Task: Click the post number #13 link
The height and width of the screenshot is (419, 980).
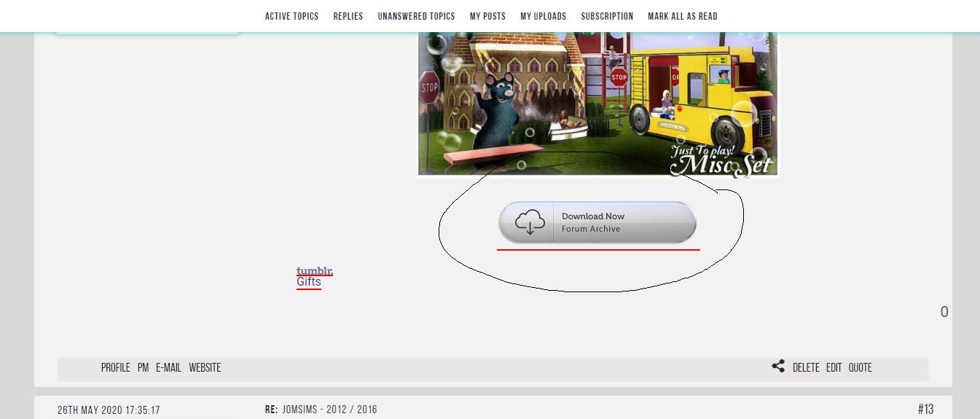Action: tap(925, 409)
